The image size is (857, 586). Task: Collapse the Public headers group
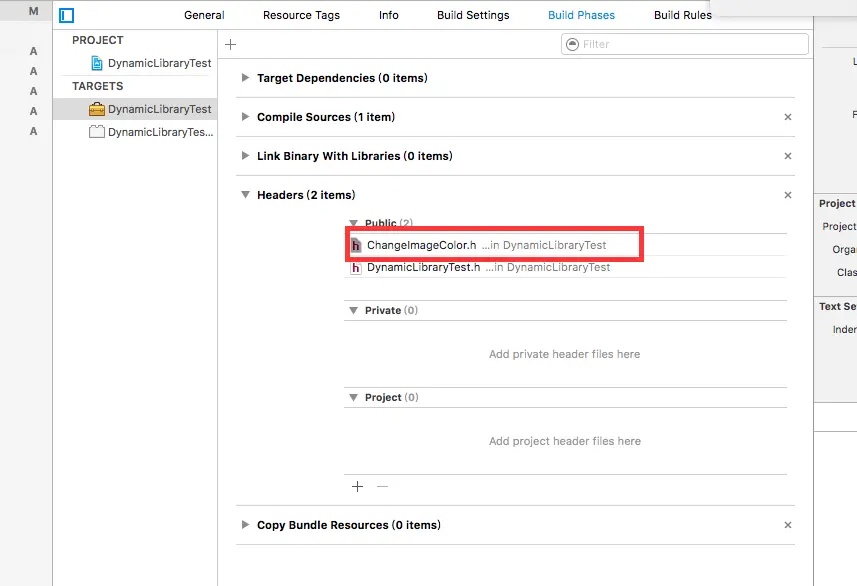click(x=354, y=223)
